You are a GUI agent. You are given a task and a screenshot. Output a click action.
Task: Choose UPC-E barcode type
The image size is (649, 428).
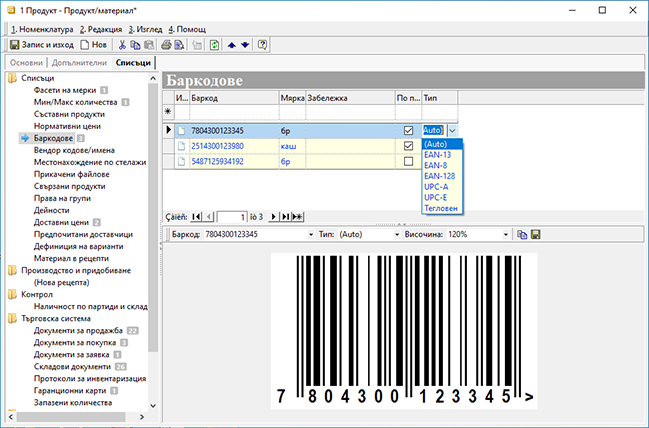(442, 198)
